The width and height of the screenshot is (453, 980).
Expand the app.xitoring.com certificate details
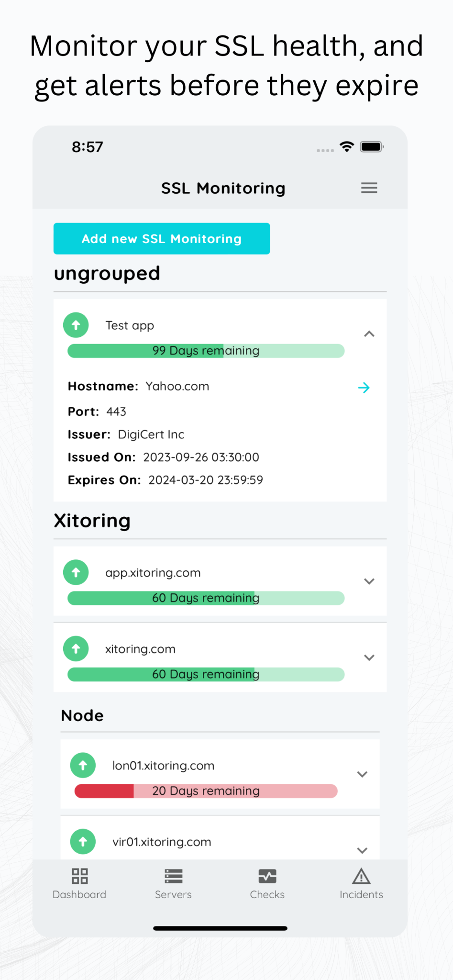click(369, 581)
